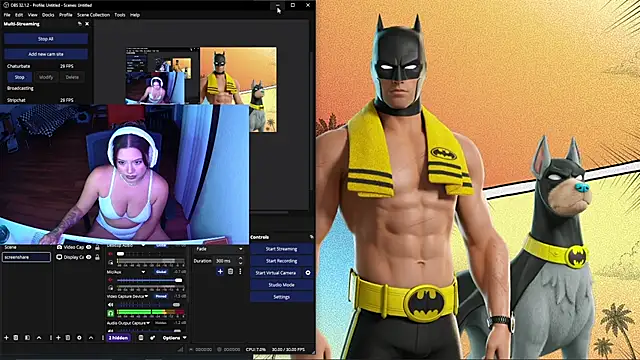
Task: Open the Tools menu
Action: [120, 15]
